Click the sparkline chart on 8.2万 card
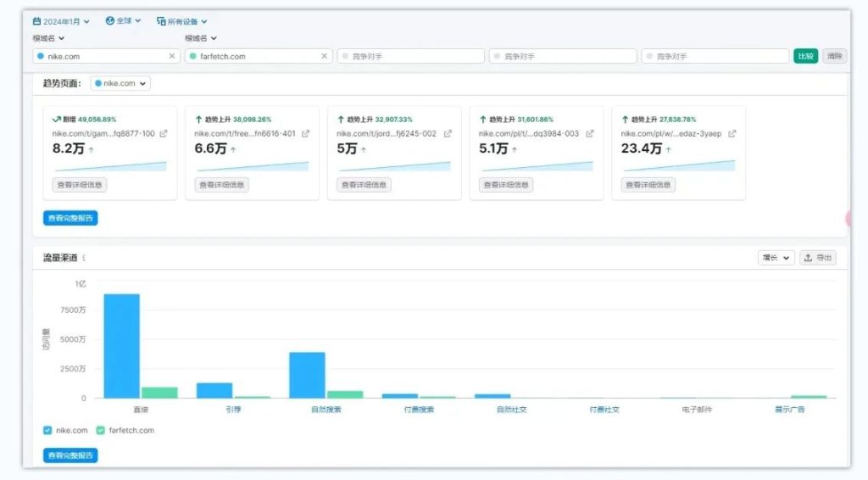This screenshot has height=480, width=868. 110,165
